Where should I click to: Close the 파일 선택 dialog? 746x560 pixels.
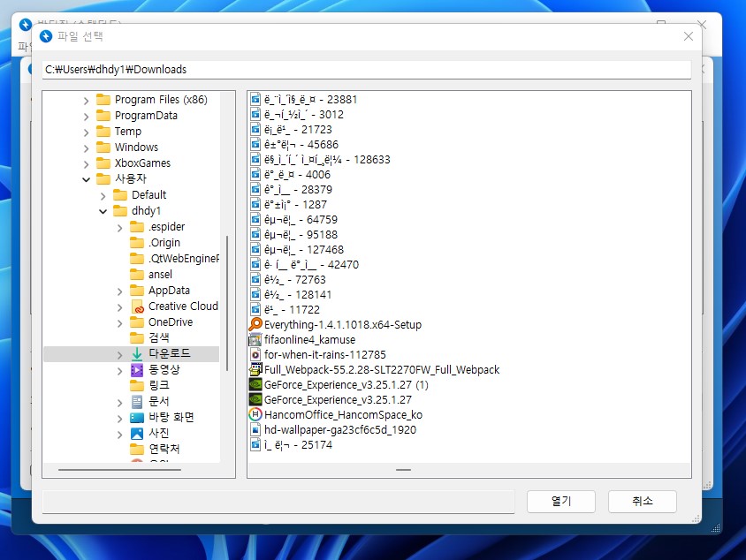tap(688, 36)
